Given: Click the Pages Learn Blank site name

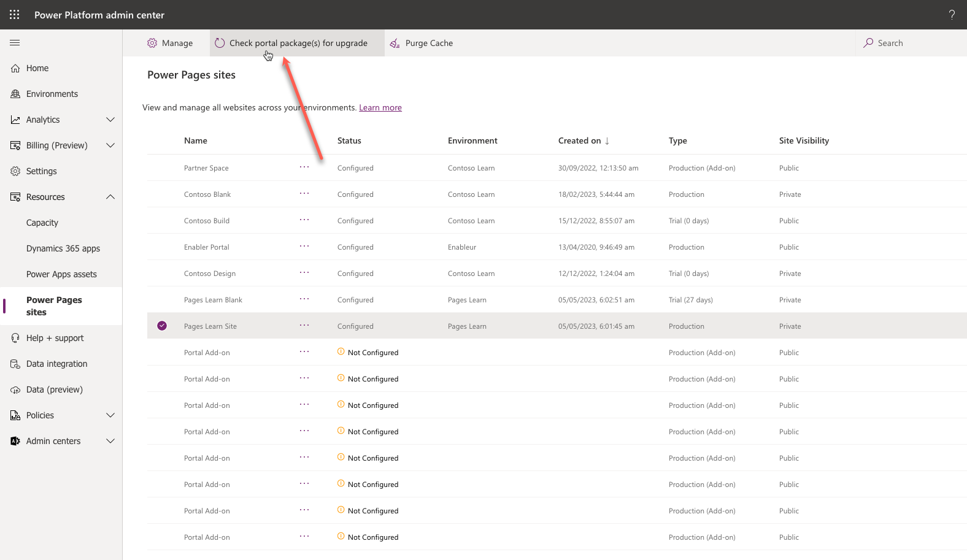Looking at the screenshot, I should 213,300.
